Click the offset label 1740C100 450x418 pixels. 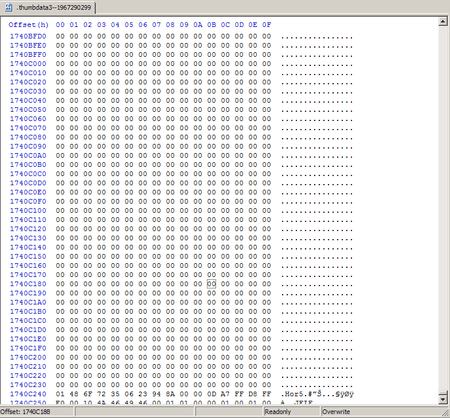(28, 211)
